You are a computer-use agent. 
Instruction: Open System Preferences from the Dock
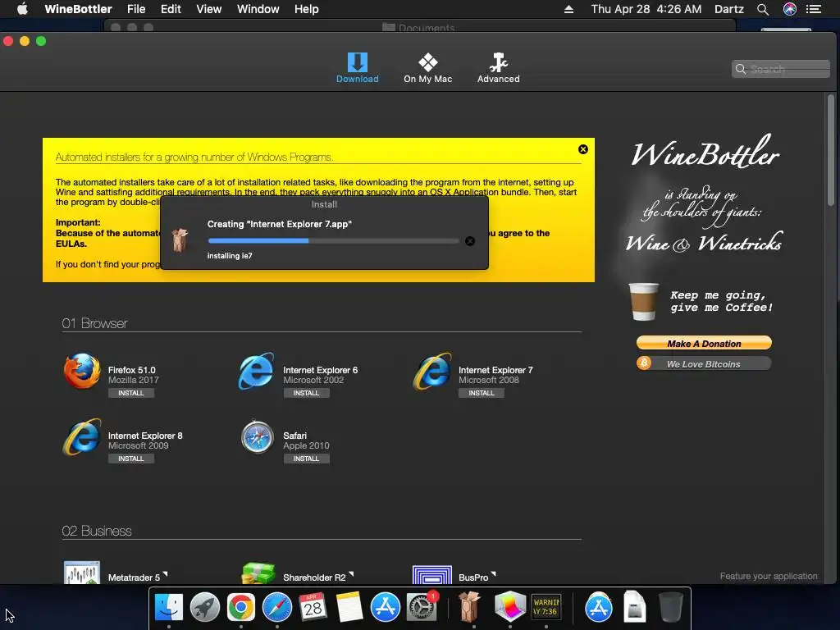422,607
